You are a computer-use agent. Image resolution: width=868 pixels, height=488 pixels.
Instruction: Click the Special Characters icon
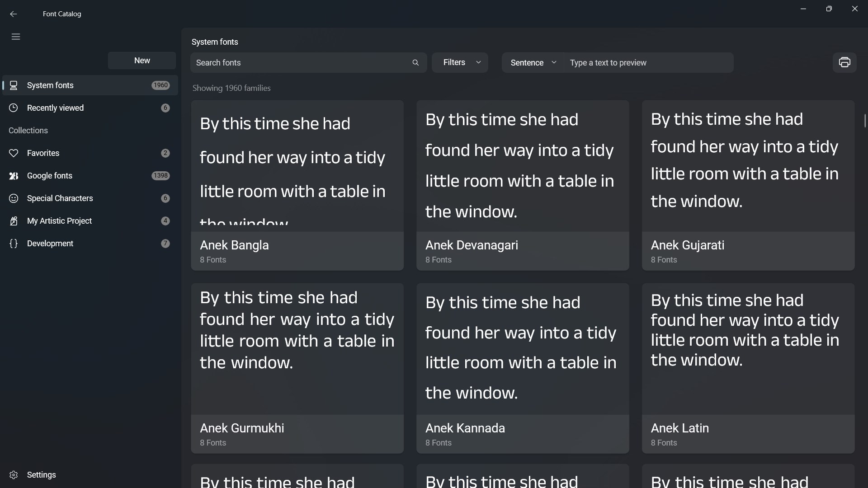coord(14,198)
